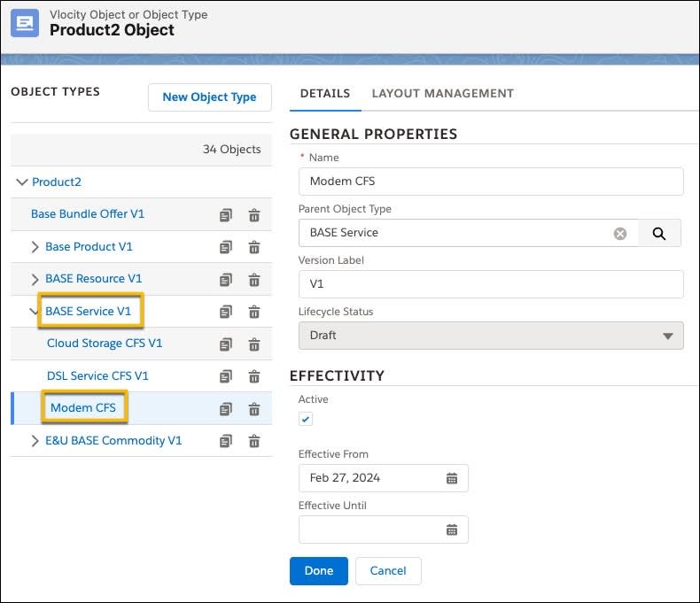This screenshot has width=700, height=603.
Task: Click the Effective From date field
Action: pyautogui.click(x=383, y=478)
